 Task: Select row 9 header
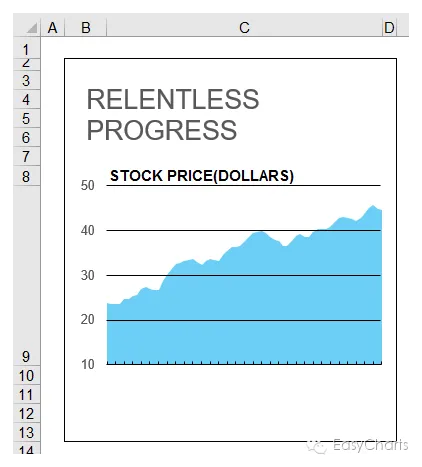click(26, 275)
